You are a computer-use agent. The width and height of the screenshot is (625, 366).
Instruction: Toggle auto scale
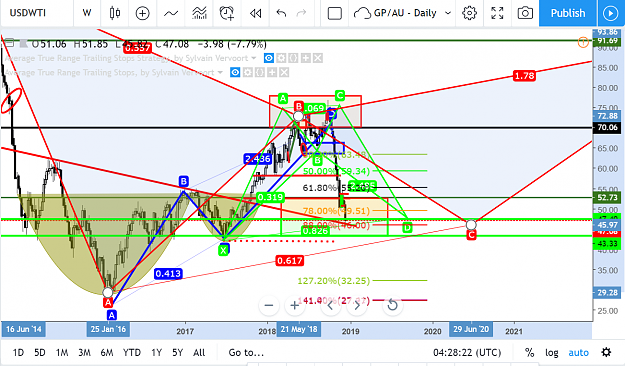click(578, 352)
